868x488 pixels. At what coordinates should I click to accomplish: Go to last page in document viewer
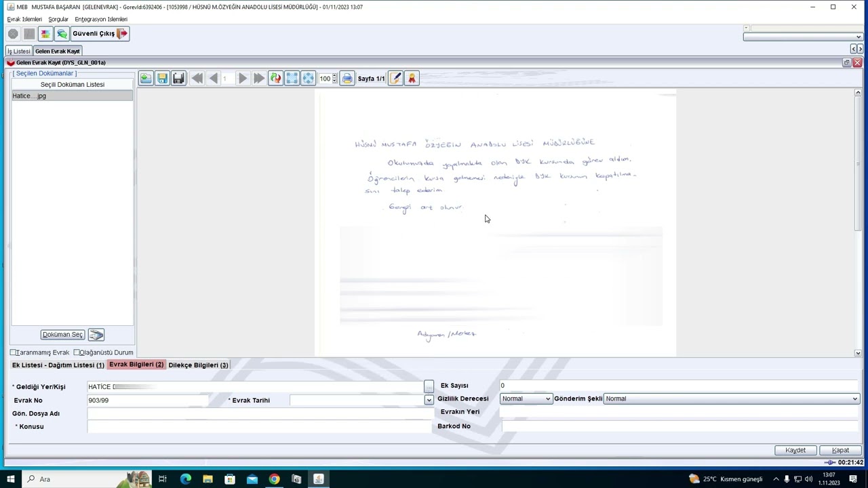258,79
